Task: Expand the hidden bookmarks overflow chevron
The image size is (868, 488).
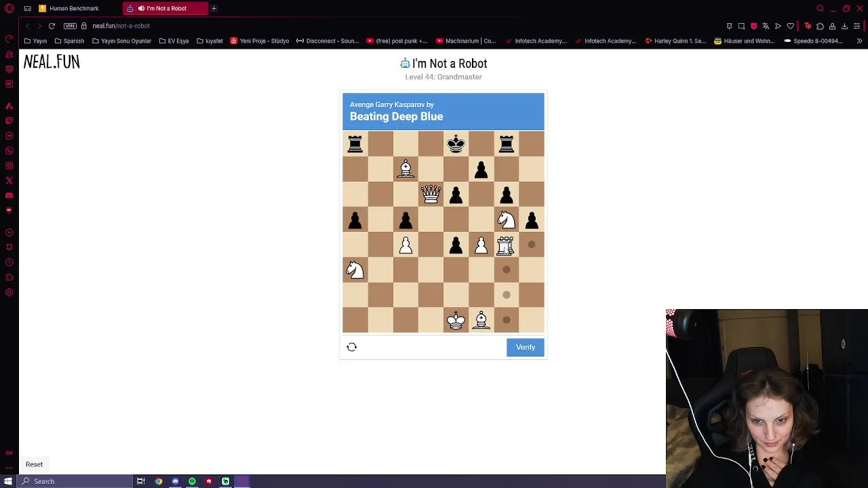Action: point(859,41)
